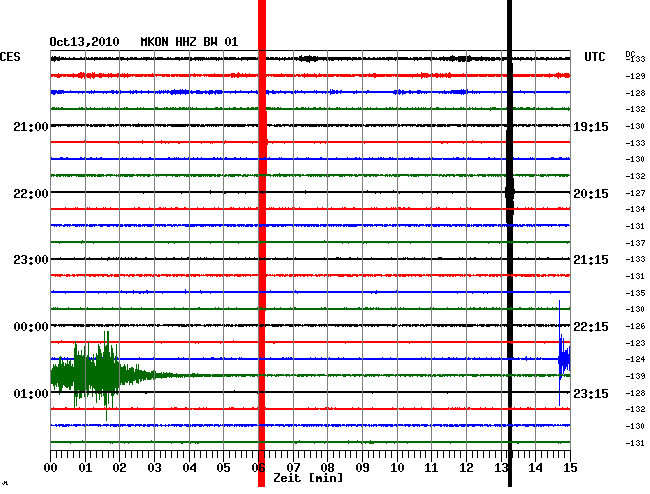Click the DC offset value "-126"
650x494 pixels.
pos(635,327)
